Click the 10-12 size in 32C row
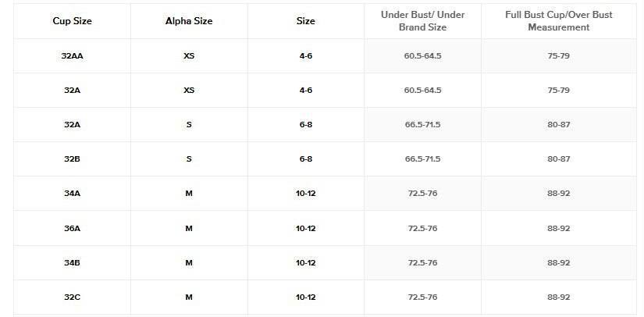This screenshot has width=644, height=317. tap(306, 297)
